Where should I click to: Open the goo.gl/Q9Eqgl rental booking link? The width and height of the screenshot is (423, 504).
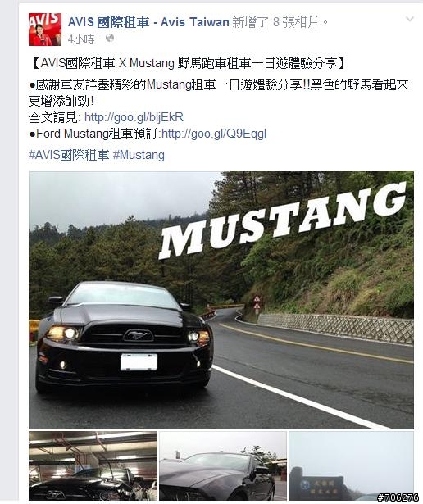click(214, 134)
